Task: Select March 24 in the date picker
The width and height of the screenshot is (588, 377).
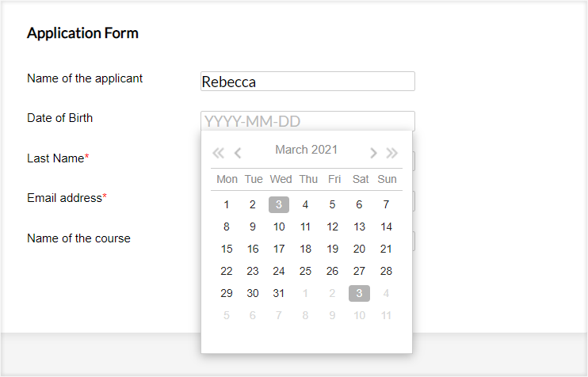Action: [279, 271]
